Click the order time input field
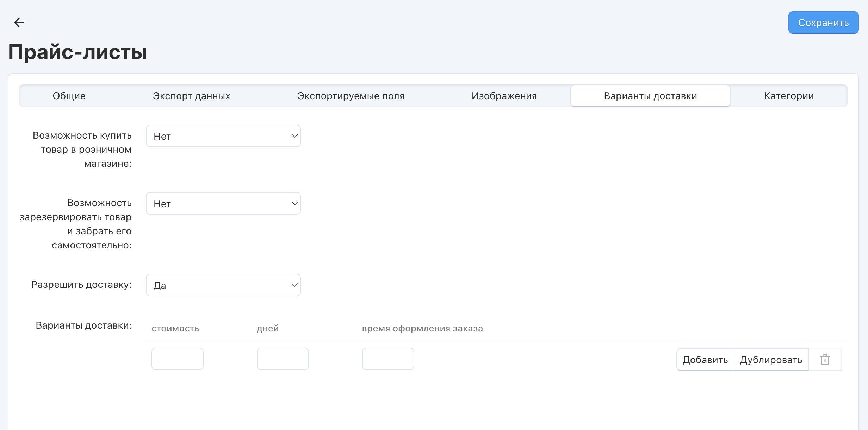Screen dimensions: 868x430 pyautogui.click(x=388, y=359)
